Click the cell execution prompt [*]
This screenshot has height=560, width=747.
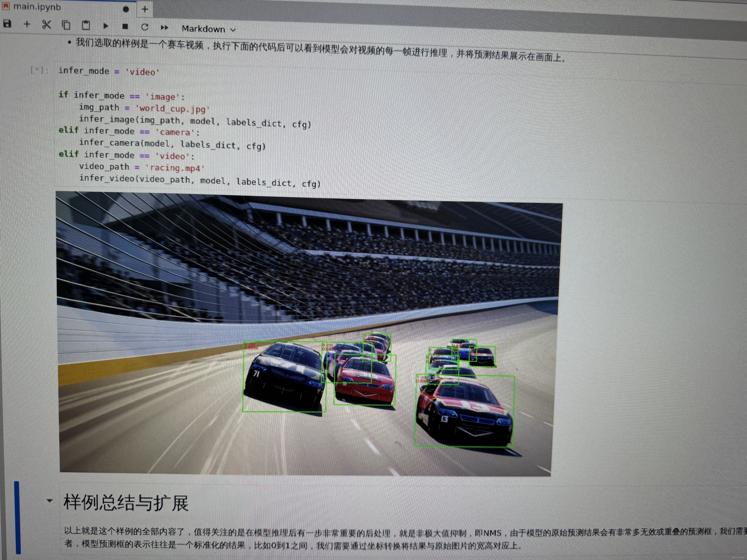(x=39, y=70)
